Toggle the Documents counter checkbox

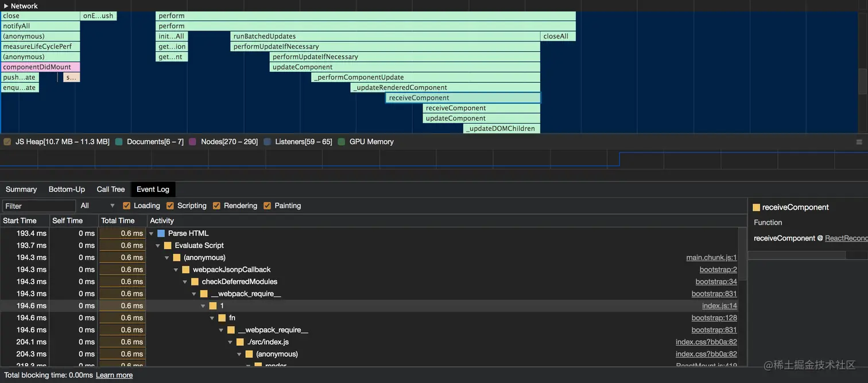click(119, 142)
